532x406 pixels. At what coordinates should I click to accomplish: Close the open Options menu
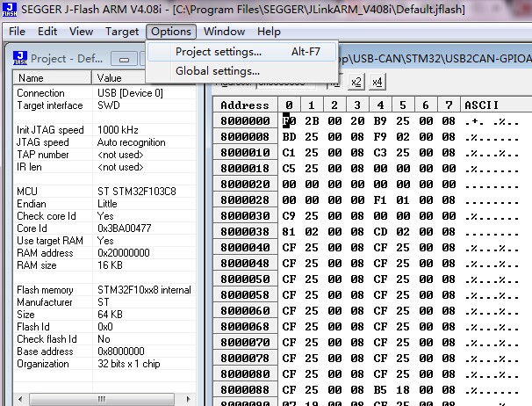171,32
